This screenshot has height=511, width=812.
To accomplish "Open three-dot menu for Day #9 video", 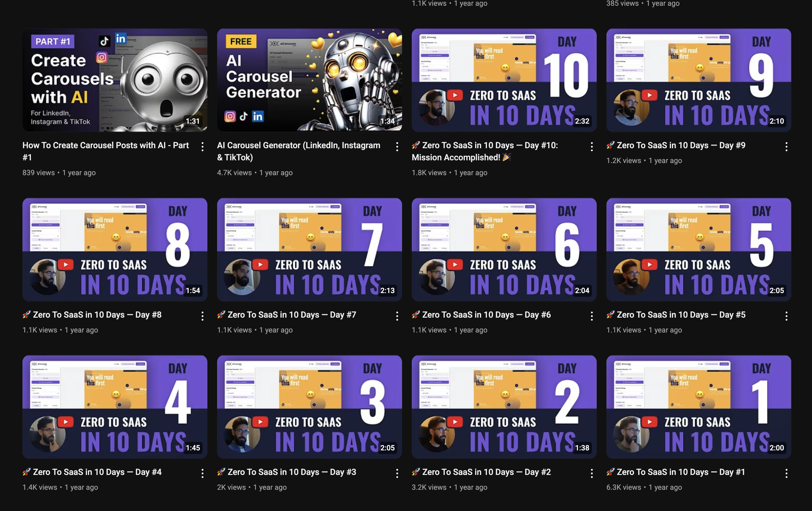I will pyautogui.click(x=786, y=147).
